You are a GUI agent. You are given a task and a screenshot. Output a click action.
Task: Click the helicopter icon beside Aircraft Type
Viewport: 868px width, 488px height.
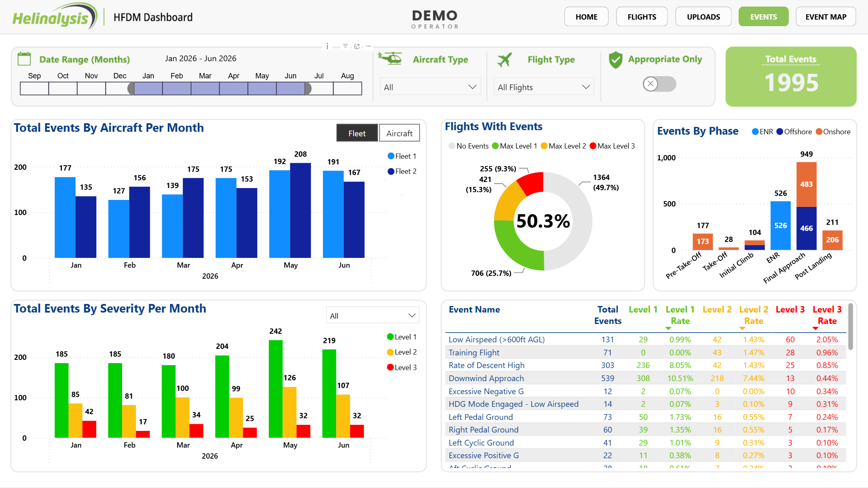click(390, 58)
